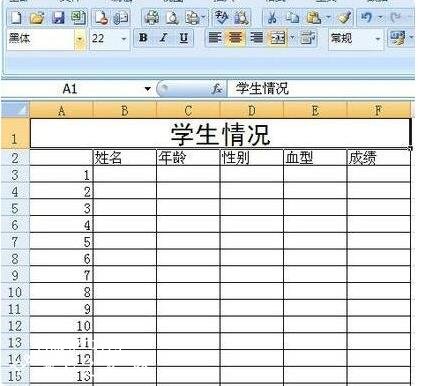
Task: Click the spelling check icon
Action: click(x=222, y=18)
